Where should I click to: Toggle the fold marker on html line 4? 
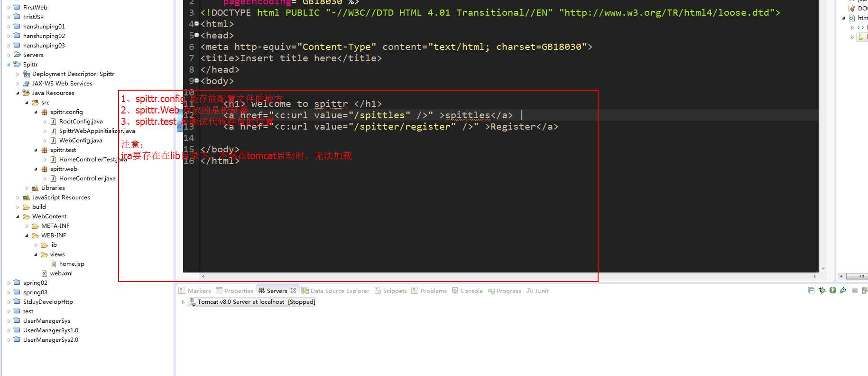(197, 23)
